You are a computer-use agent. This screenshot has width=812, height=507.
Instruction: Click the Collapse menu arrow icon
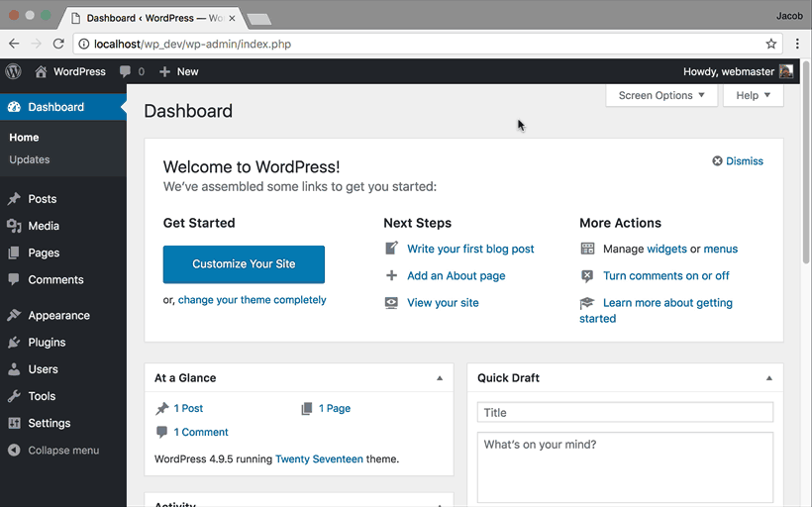pos(14,450)
